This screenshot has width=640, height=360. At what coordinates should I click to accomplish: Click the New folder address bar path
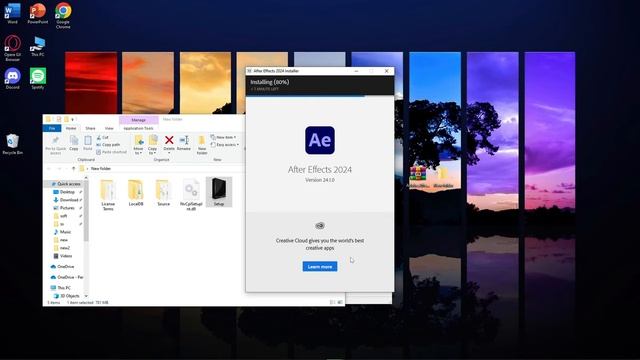[101, 169]
